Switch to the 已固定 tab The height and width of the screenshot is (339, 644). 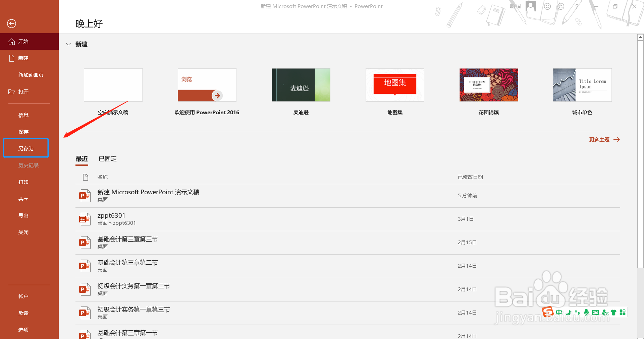tap(107, 159)
